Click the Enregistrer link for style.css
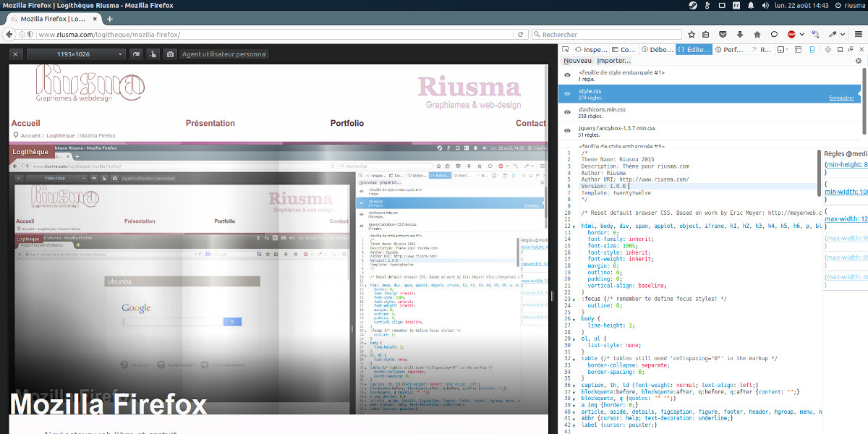 tap(841, 97)
